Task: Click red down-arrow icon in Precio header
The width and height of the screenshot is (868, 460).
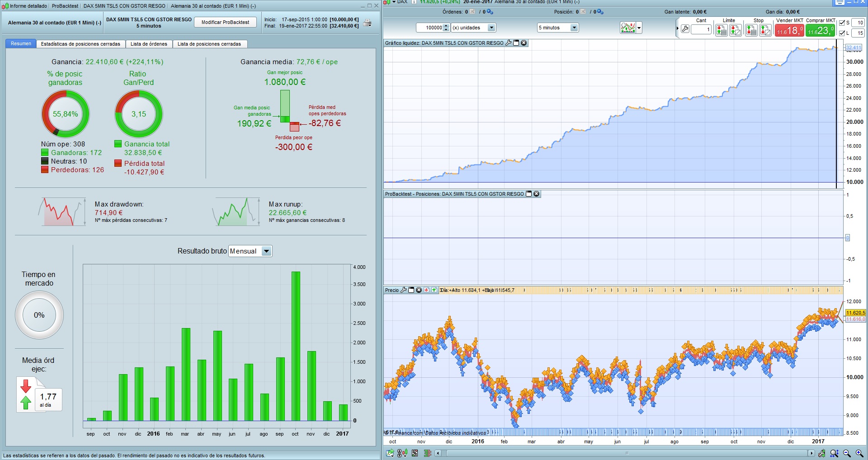Action: pos(426,290)
